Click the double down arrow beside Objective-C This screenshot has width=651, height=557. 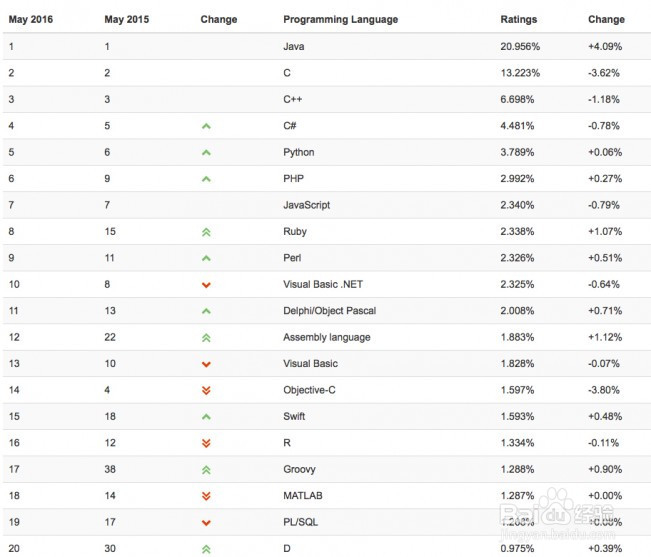[x=206, y=390]
